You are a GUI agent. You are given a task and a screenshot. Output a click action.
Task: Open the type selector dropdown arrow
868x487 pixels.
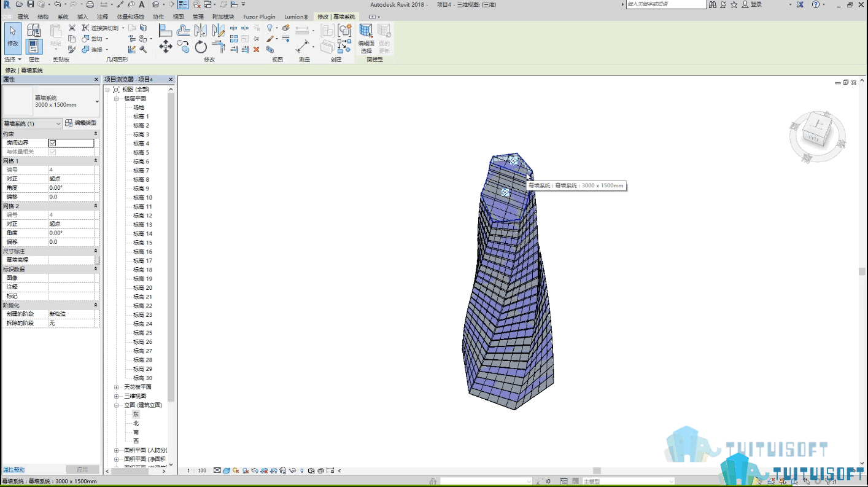(x=97, y=101)
